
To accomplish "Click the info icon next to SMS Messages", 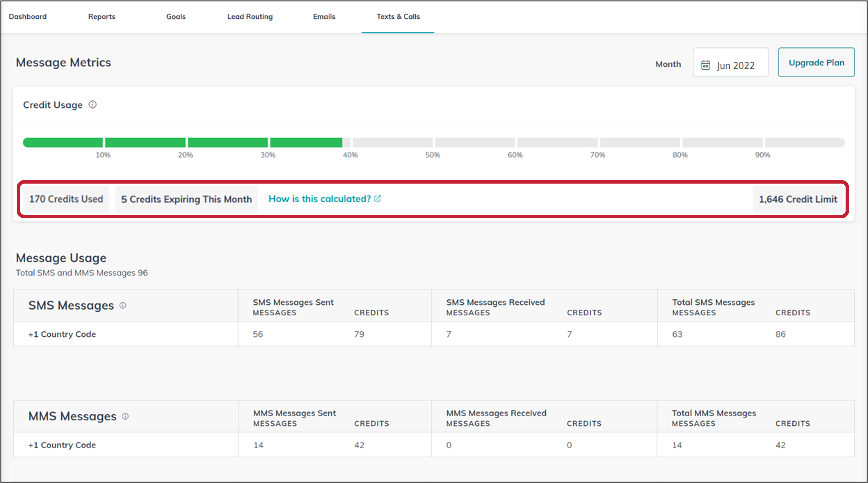I will 123,306.
